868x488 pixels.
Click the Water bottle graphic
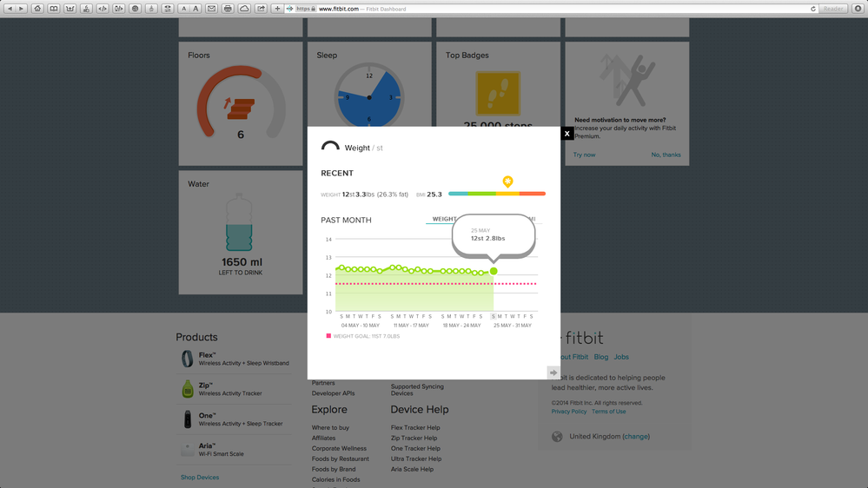[239, 222]
